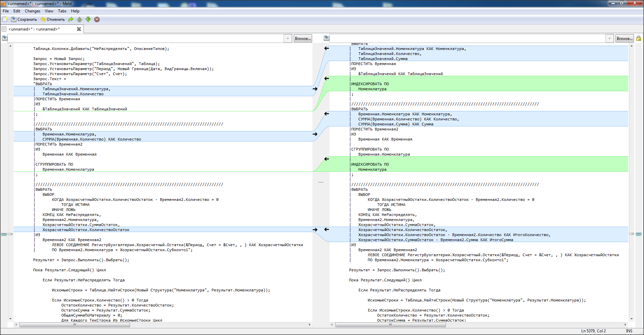644x335 pixels.
Task: Go to previous change with up arrow
Action: point(79,19)
